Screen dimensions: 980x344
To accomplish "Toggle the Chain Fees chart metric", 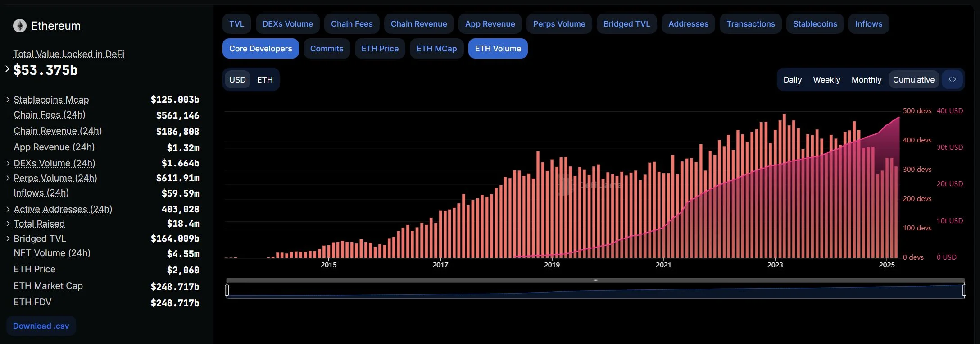I will (352, 23).
